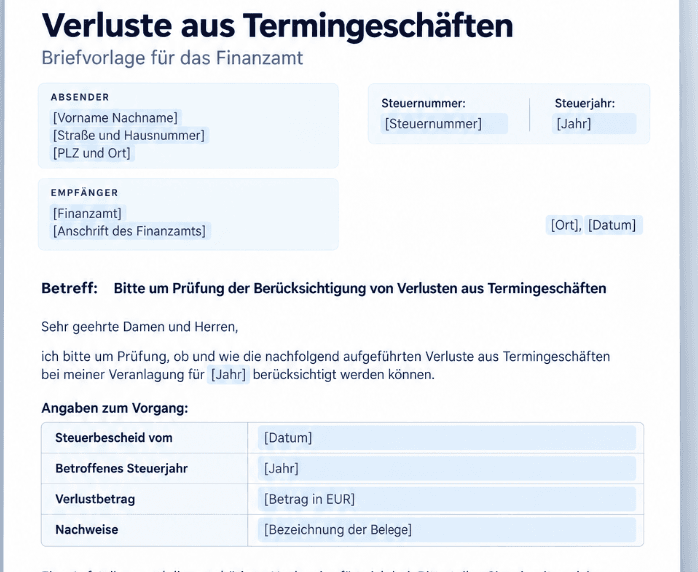Click the [Vorname Nachname] placeholder field
Image resolution: width=698 pixels, height=572 pixels.
(115, 118)
